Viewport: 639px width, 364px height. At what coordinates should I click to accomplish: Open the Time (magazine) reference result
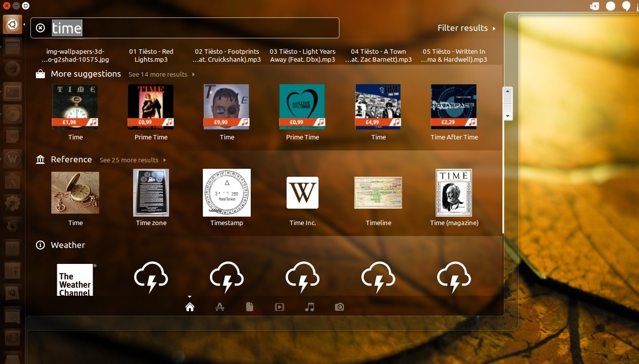tap(454, 197)
